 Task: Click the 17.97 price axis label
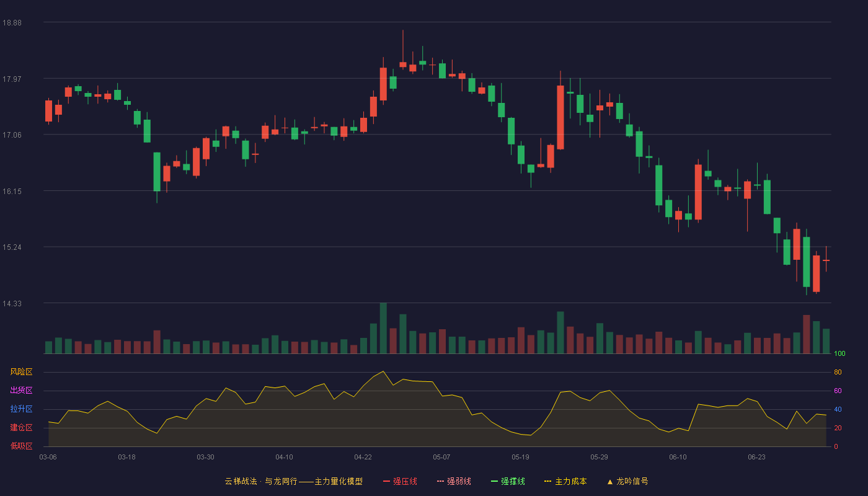(12, 79)
